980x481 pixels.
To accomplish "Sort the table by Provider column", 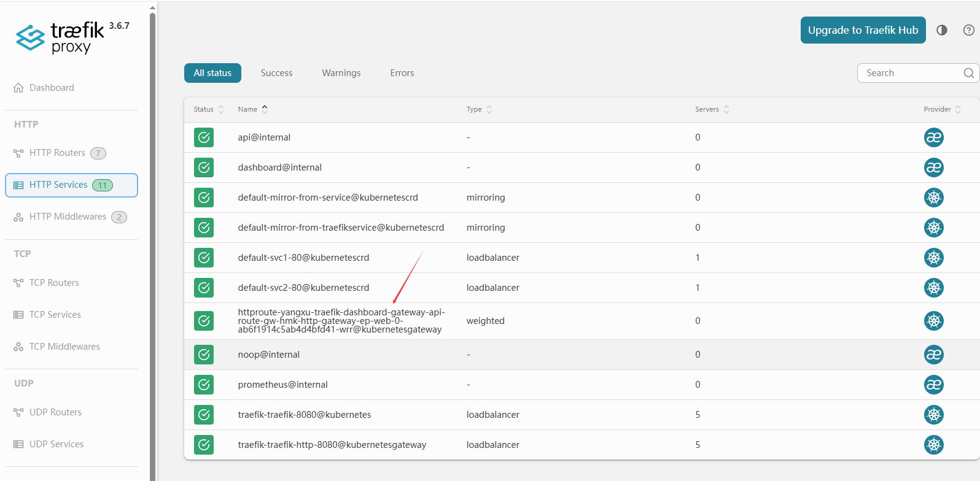I will 943,109.
